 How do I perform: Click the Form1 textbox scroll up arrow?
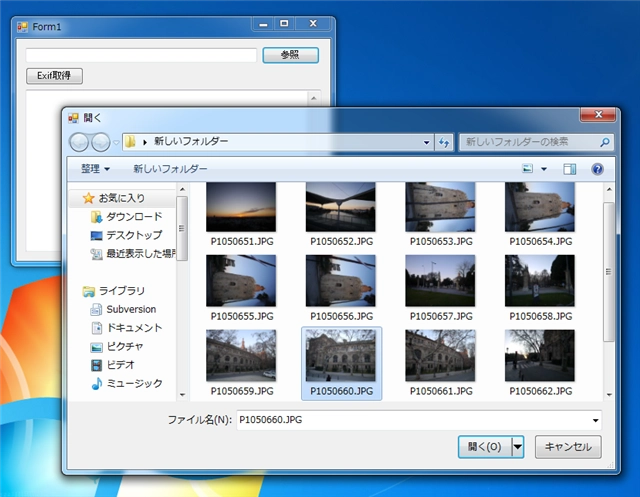pos(313,98)
